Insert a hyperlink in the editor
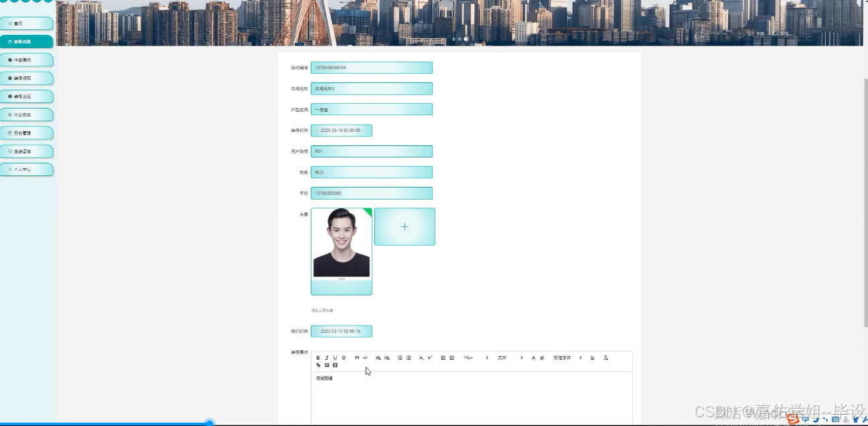The image size is (868, 426). [318, 365]
